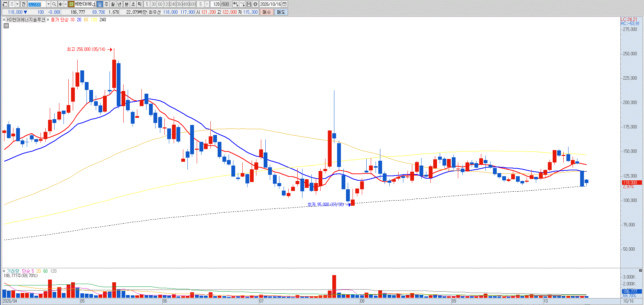The height and width of the screenshot is (305, 644).
Task: Switch to minute 분 period
Action: [x=126, y=4]
